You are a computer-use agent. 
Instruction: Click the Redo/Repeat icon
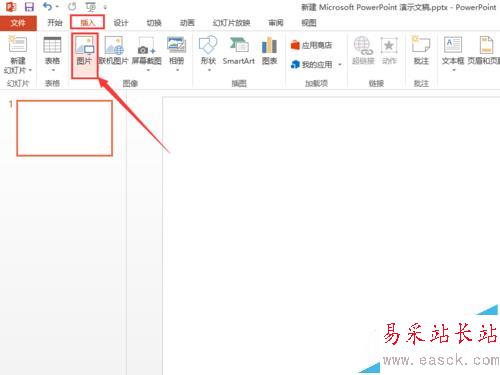click(72, 6)
